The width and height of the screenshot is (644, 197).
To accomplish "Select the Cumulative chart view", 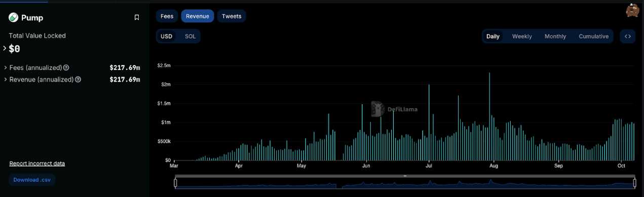I will coord(594,37).
